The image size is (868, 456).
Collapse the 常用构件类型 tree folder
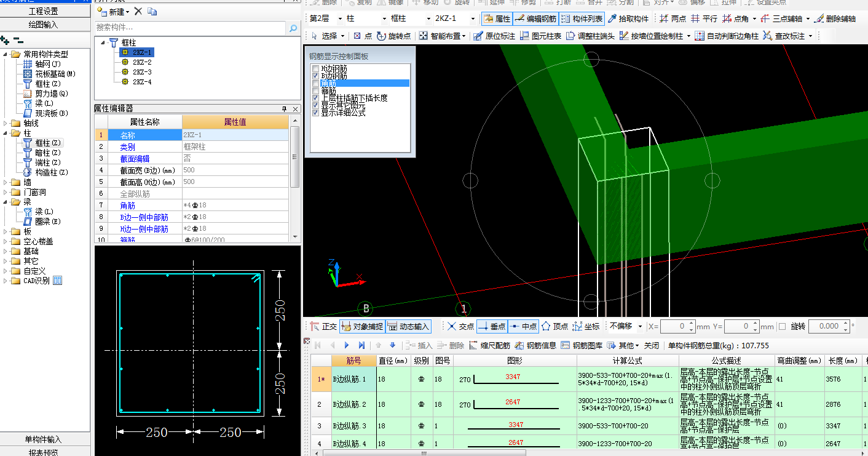[6, 54]
